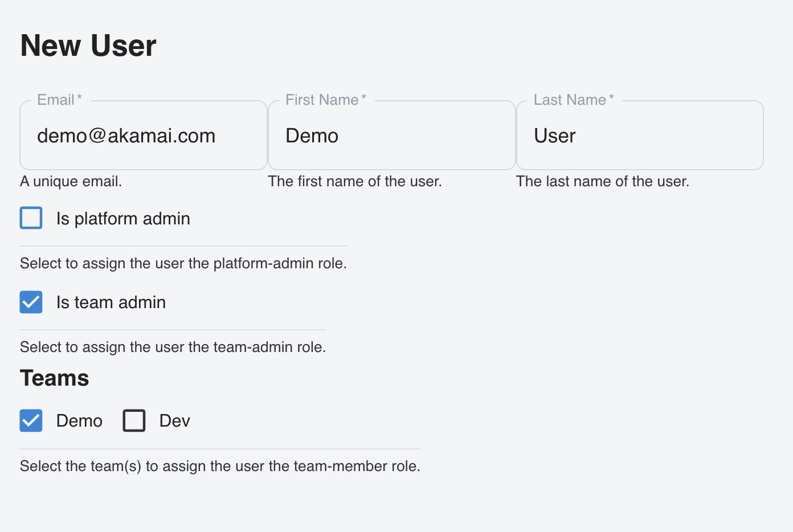Click the team-member role description text
The image size is (793, 532).
click(220, 466)
